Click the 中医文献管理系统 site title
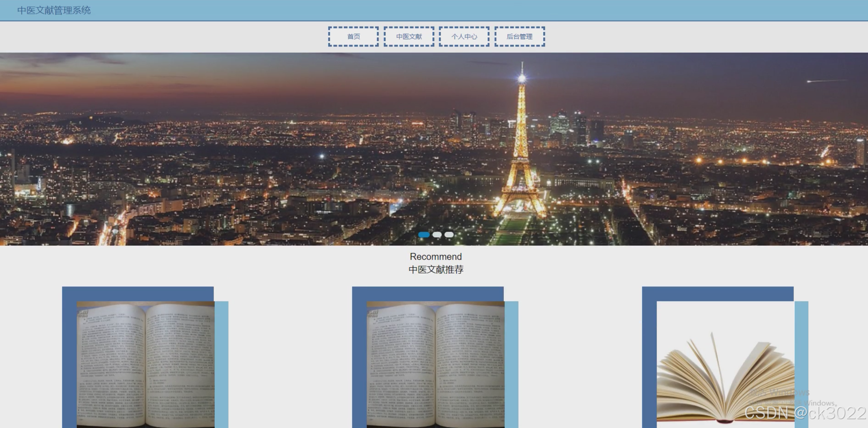868x428 pixels. pyautogui.click(x=54, y=10)
